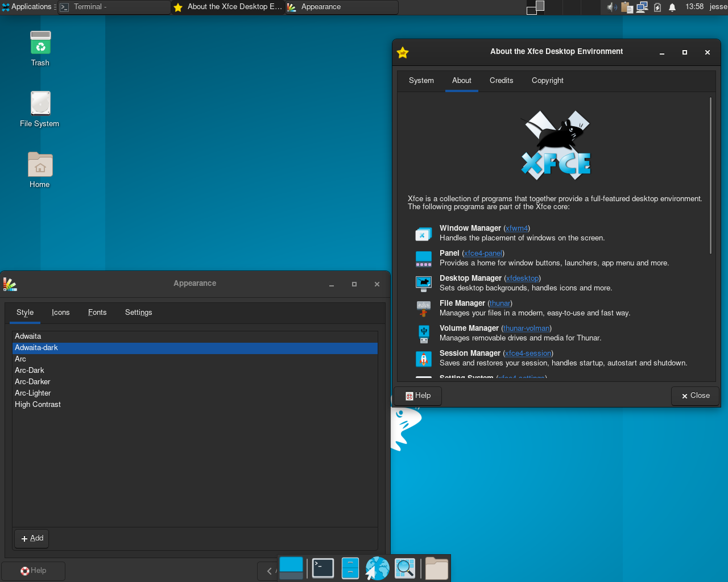Click the Appearance taskbar button
This screenshot has width=728, height=582.
coord(342,7)
